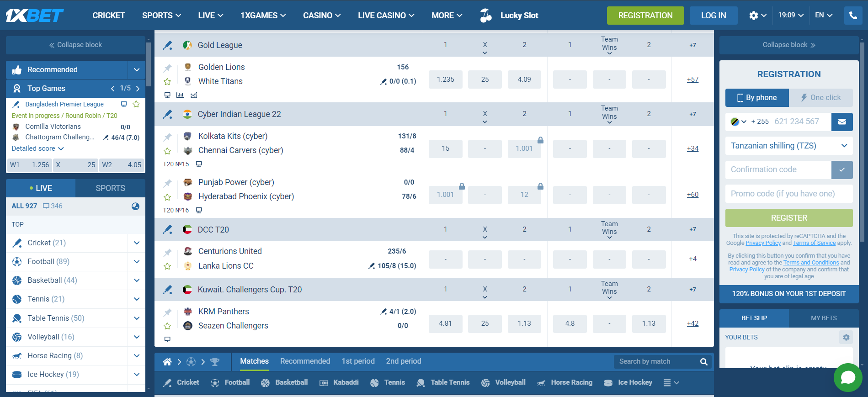Favorite the Golden Lions vs White Titans match
Image resolution: width=868 pixels, height=397 pixels.
[x=167, y=82]
